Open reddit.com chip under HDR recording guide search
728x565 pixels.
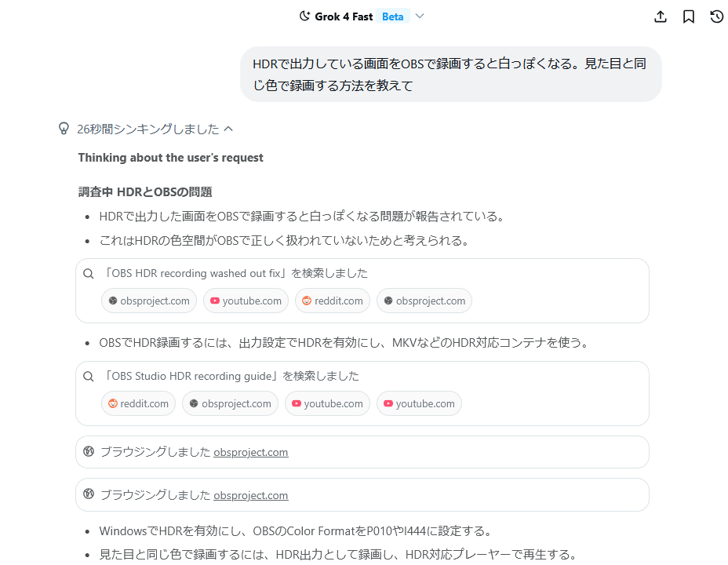click(x=138, y=403)
